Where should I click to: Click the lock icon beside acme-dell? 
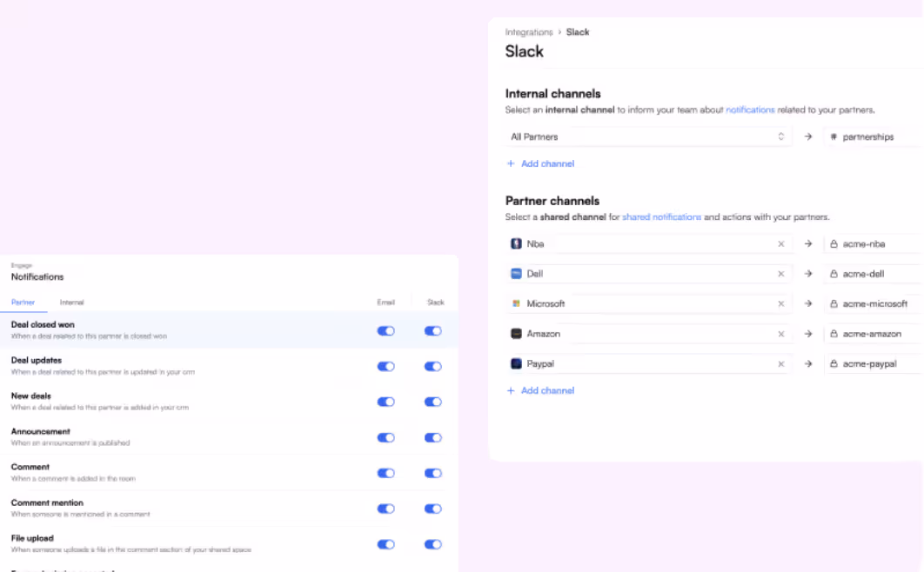tap(834, 274)
